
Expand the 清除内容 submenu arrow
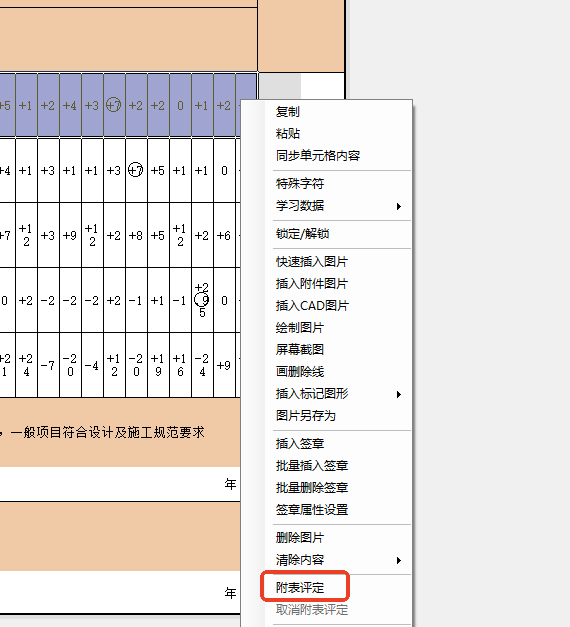click(x=398, y=560)
